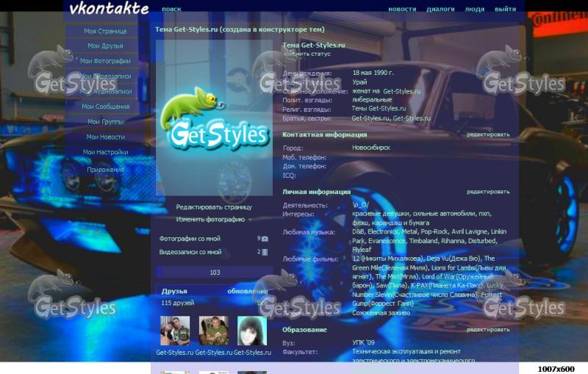Open Приложения sidebar item
Viewport: 588px width, 374px height.
[x=105, y=170]
